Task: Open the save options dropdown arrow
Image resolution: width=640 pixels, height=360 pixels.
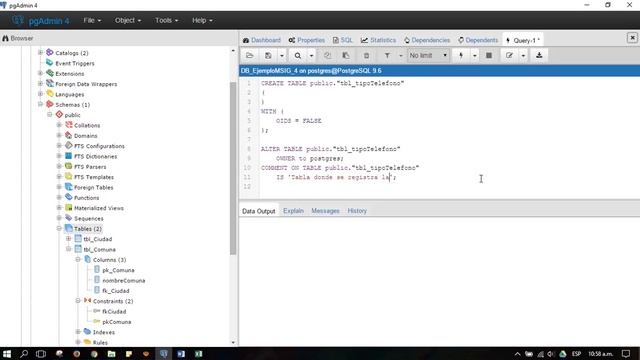Action: click(x=282, y=56)
